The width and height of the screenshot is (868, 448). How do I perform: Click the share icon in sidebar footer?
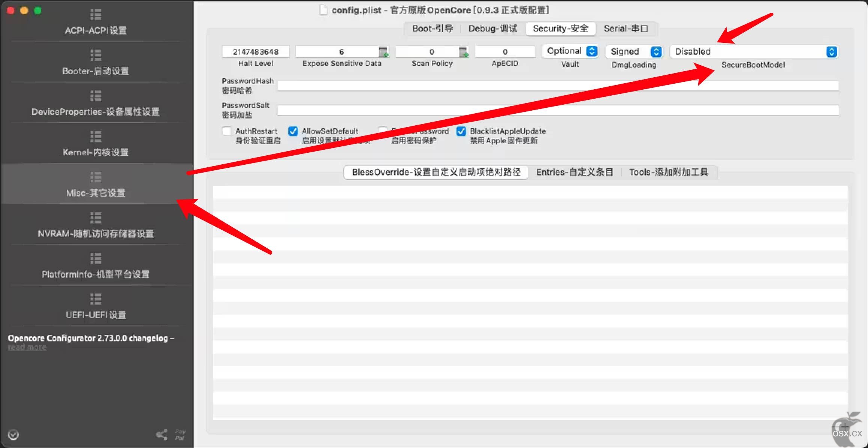point(162,435)
